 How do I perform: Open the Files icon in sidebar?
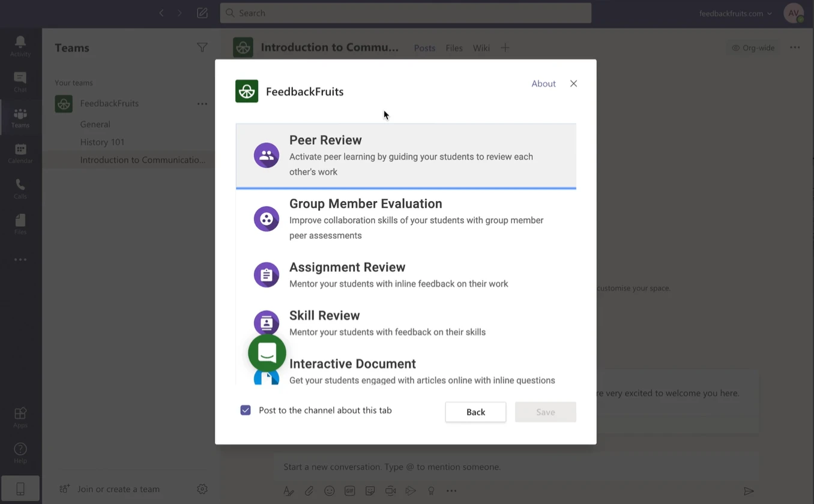click(20, 224)
